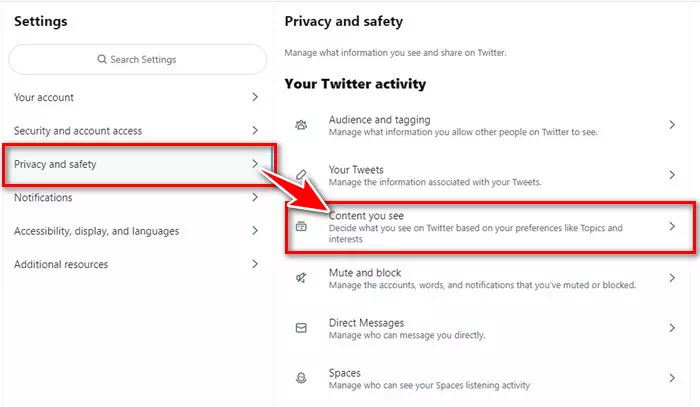Open the Notifications chevron arrow
This screenshot has height=407, width=700.
coord(255,197)
